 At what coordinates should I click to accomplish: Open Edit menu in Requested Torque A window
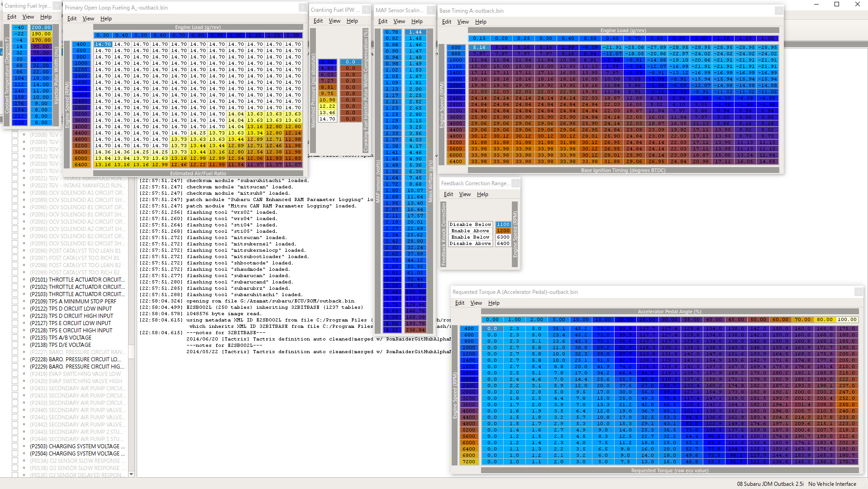460,303
